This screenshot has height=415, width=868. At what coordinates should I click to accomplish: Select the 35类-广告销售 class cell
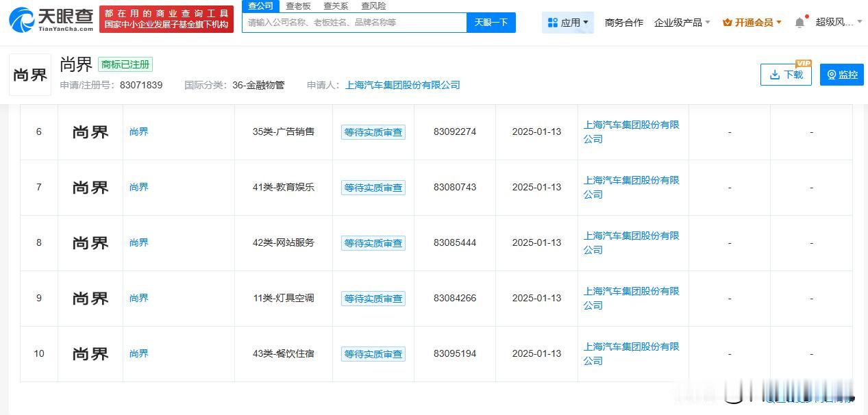(284, 131)
